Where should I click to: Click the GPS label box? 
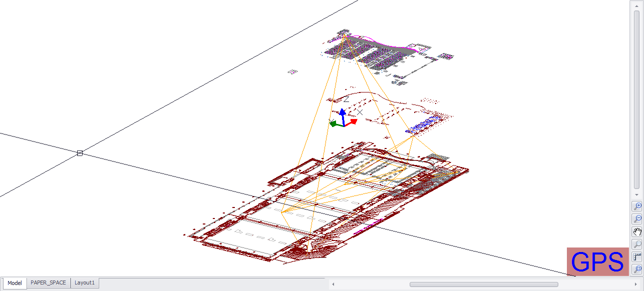click(597, 261)
